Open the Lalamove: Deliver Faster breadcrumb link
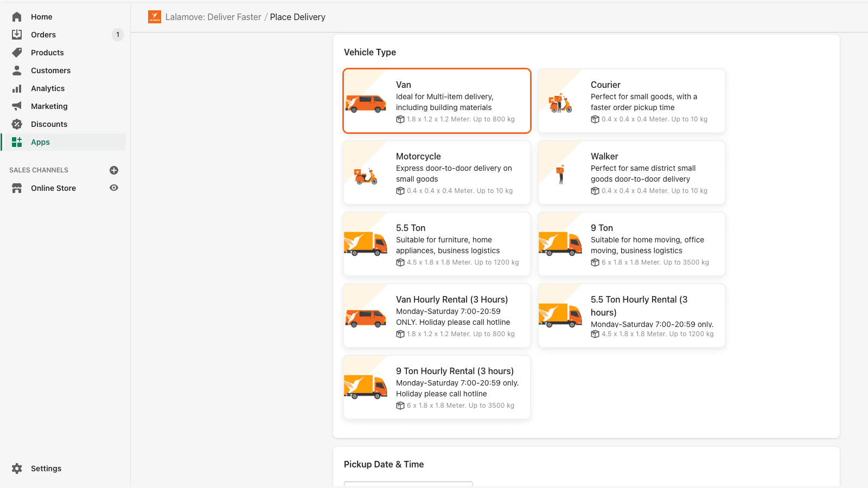868x488 pixels. pos(213,17)
